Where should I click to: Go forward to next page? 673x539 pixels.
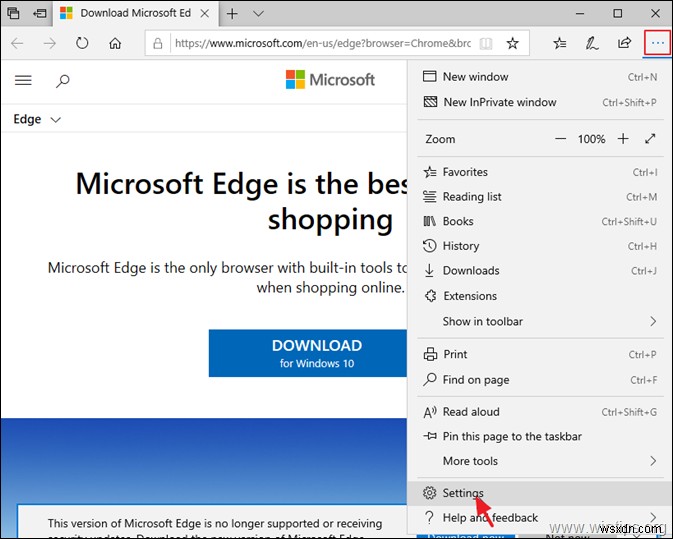click(50, 43)
